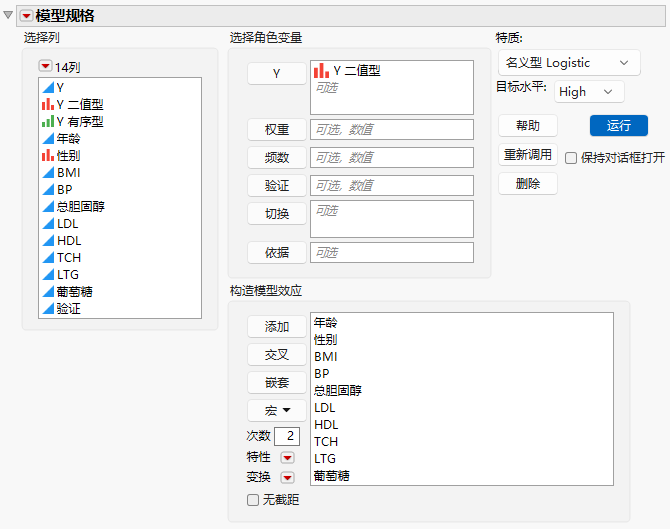The image size is (670, 529).
Task: Click the 葡萄糖 continuous icon in column list
Action: (48, 291)
